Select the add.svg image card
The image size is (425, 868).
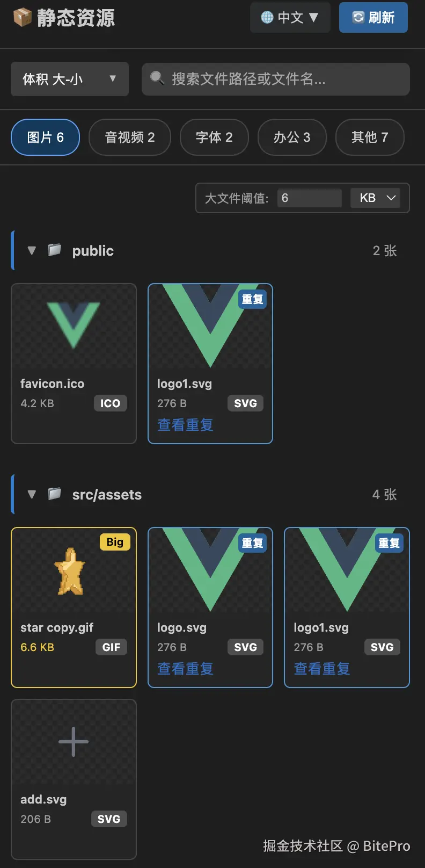(x=74, y=779)
